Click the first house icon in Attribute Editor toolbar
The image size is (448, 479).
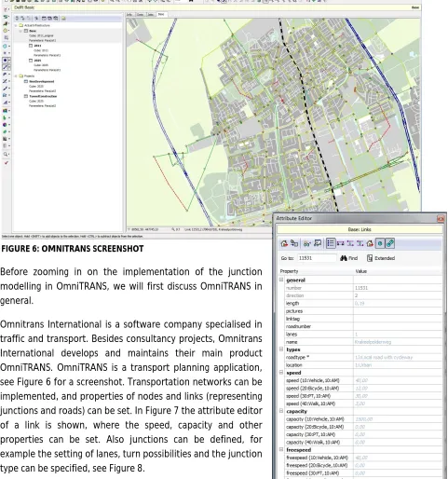pyautogui.click(x=284, y=243)
